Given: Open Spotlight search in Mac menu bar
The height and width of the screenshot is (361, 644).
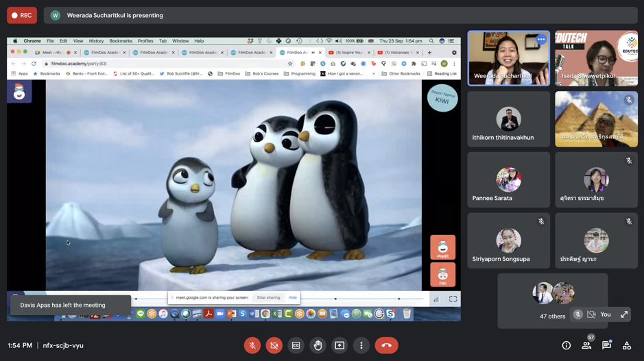Looking at the screenshot, I should pyautogui.click(x=431, y=41).
